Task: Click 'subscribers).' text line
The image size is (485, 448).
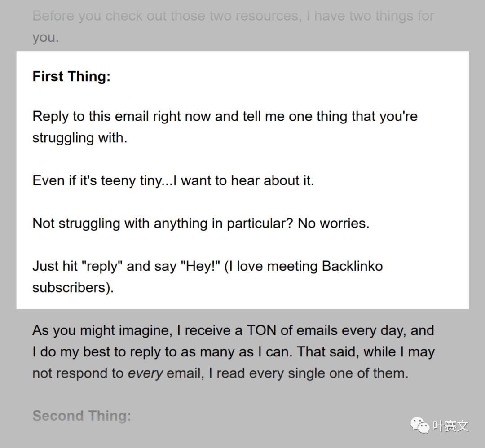Action: [x=73, y=288]
